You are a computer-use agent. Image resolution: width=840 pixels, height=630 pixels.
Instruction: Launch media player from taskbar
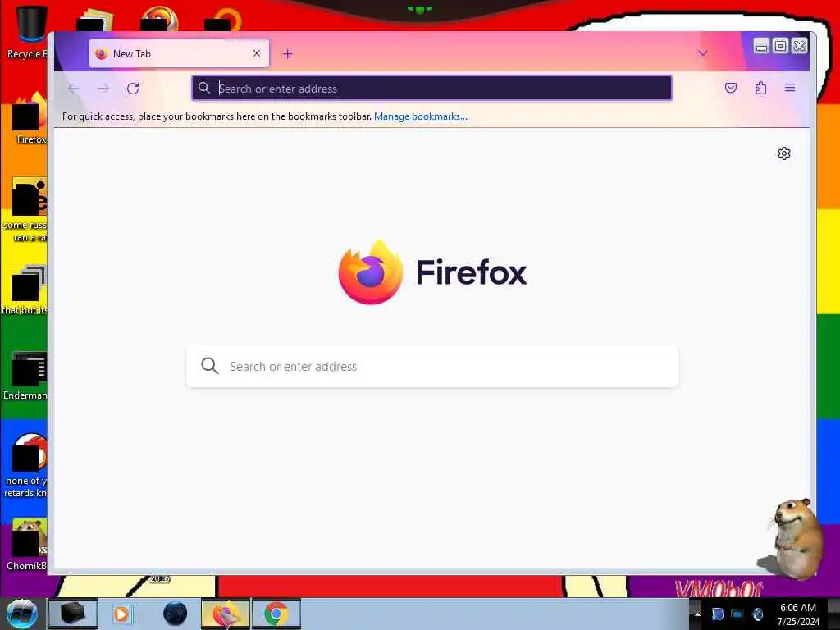(122, 614)
